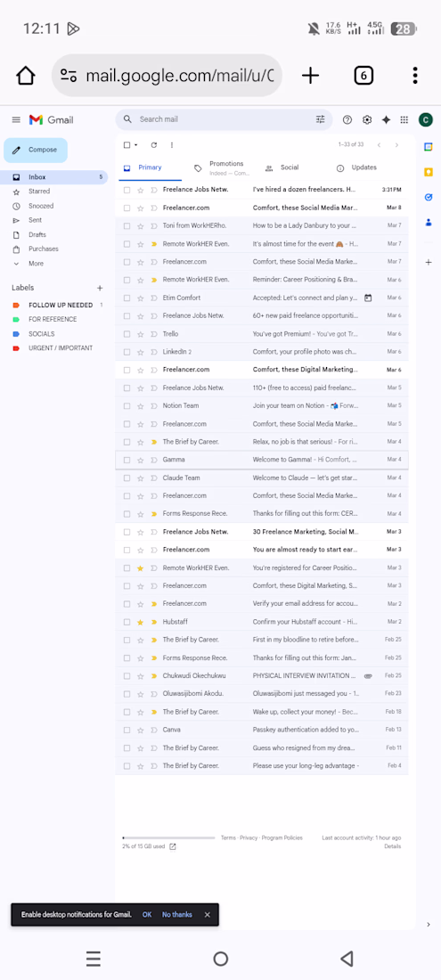Open a new browser tab
Viewport: 441px width, 980px height.
coord(310,76)
